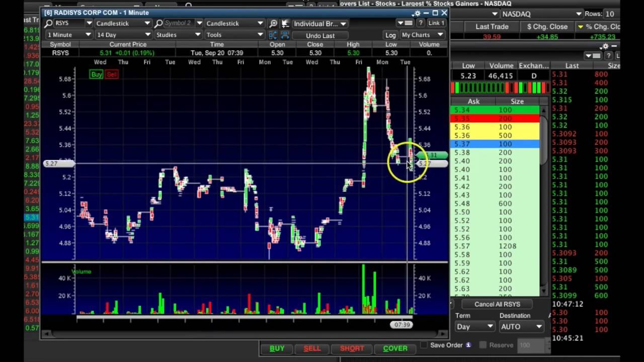This screenshot has width=644, height=362.
Task: Open the Destination AUTO dropdown
Action: (x=522, y=326)
